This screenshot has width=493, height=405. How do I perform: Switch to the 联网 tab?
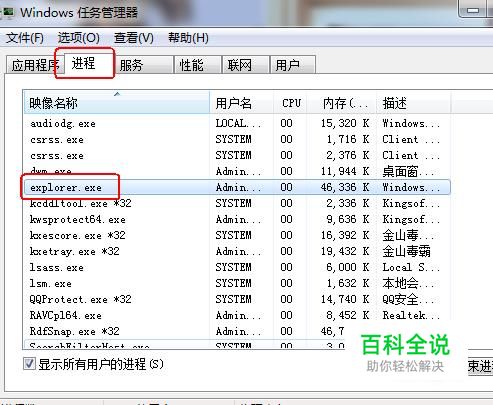click(x=246, y=65)
